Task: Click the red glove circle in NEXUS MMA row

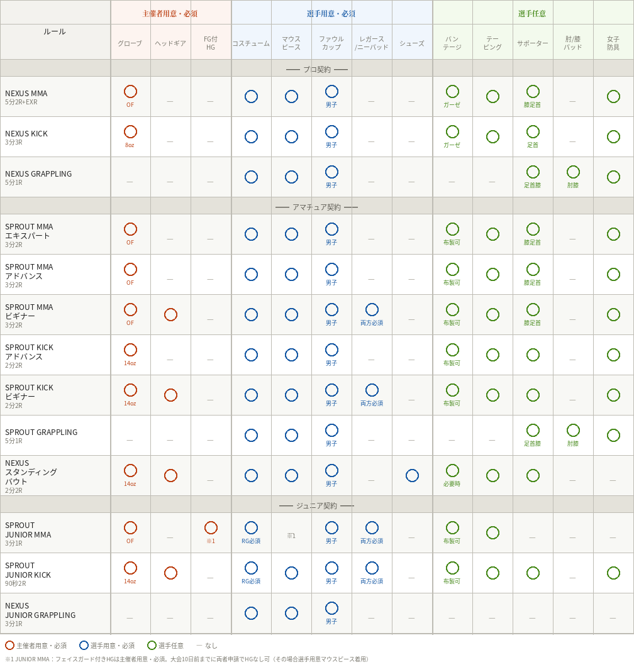Action: (x=130, y=92)
